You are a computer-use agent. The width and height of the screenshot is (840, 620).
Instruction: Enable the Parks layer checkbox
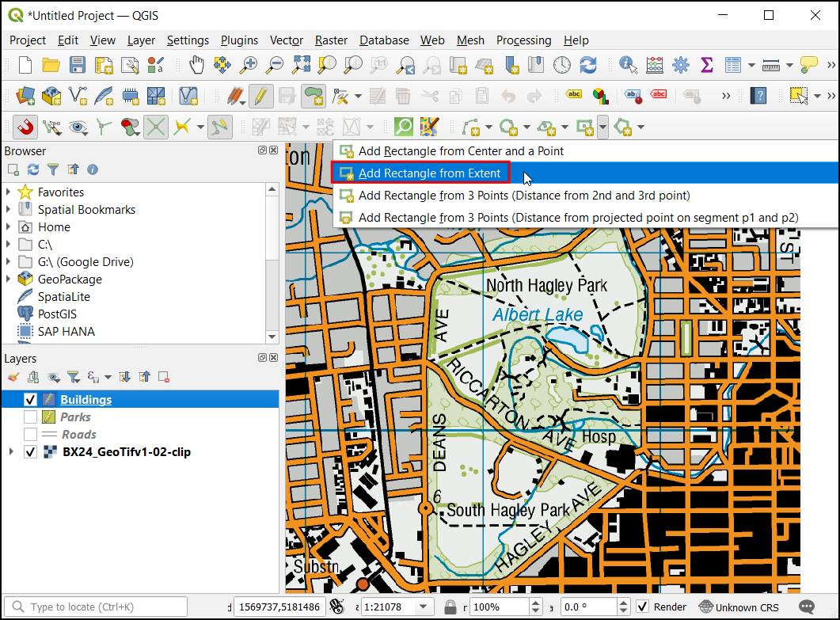31,417
